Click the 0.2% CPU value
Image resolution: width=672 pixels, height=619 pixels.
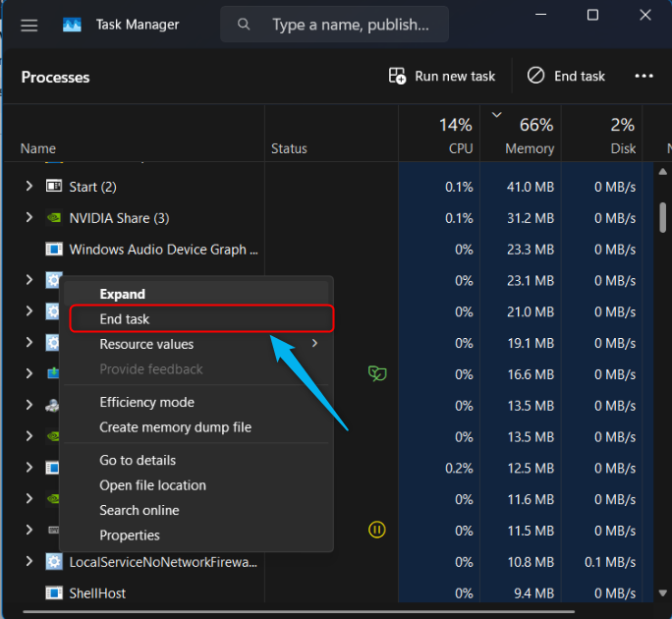(x=459, y=468)
